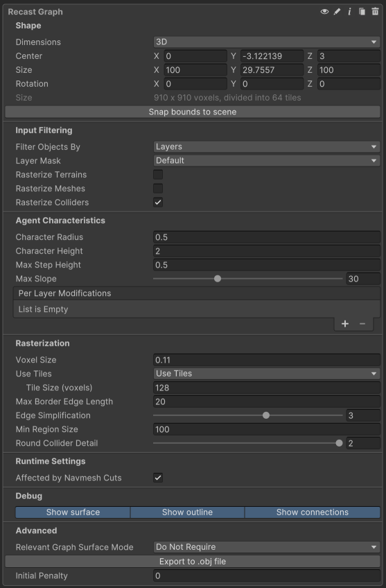The height and width of the screenshot is (588, 386).
Task: Open the Filter Objects By dropdown
Action: tap(267, 146)
